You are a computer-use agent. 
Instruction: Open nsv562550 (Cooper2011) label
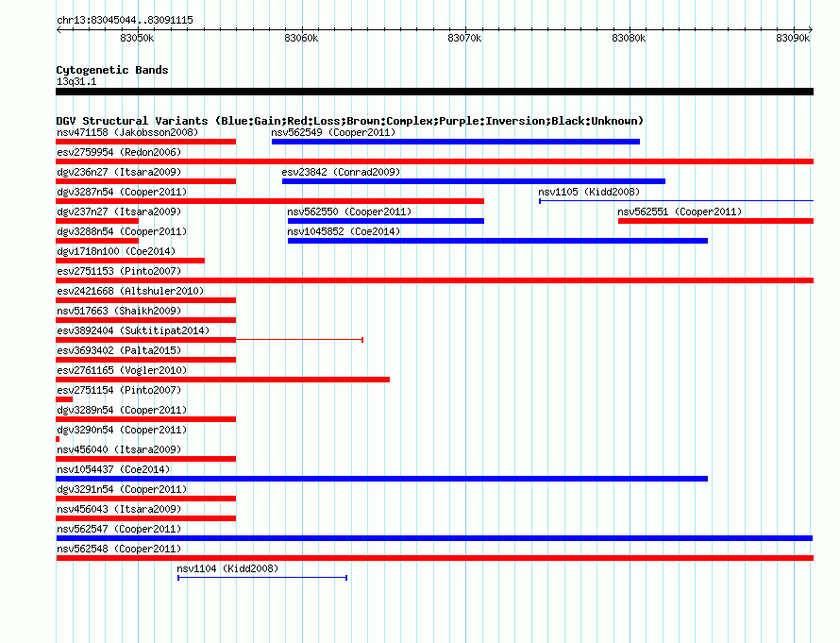(x=349, y=212)
